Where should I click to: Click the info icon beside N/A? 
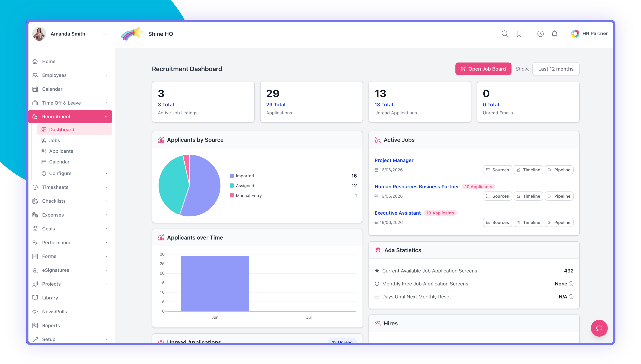click(571, 296)
